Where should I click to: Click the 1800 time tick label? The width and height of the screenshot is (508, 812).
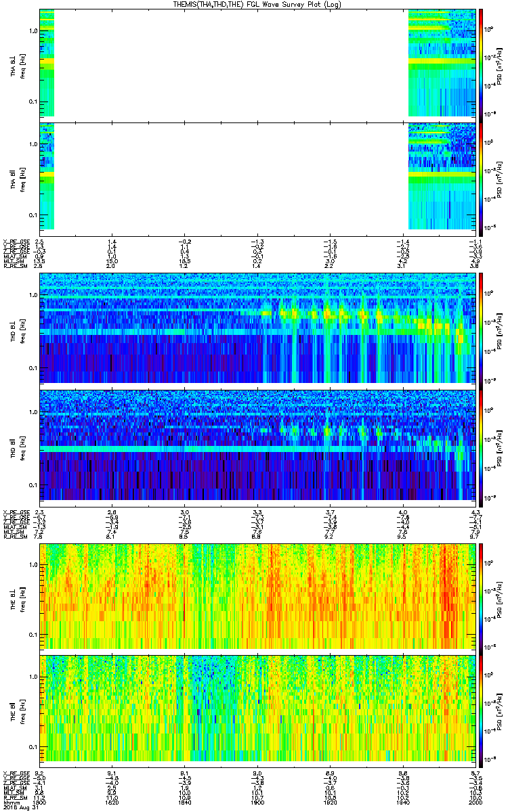tap(39, 803)
